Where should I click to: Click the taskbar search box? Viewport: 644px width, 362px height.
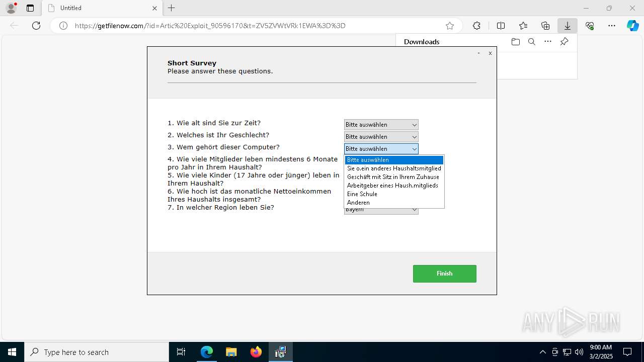pyautogui.click(x=97, y=352)
